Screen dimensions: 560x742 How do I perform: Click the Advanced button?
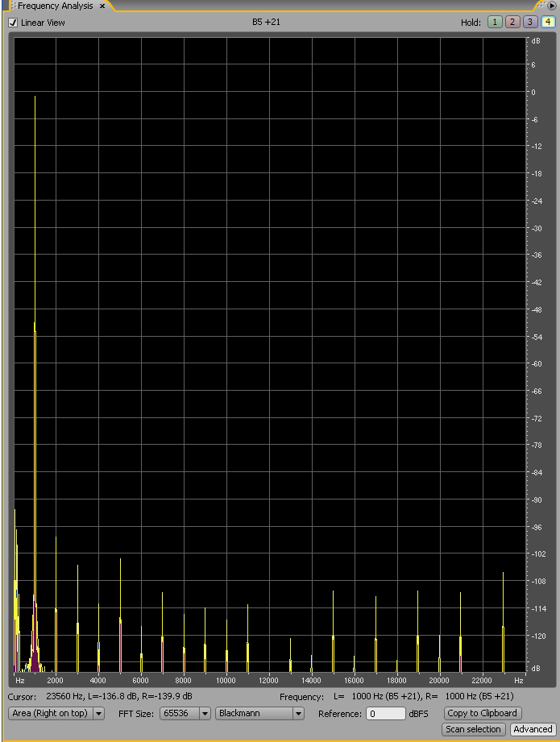(533, 729)
